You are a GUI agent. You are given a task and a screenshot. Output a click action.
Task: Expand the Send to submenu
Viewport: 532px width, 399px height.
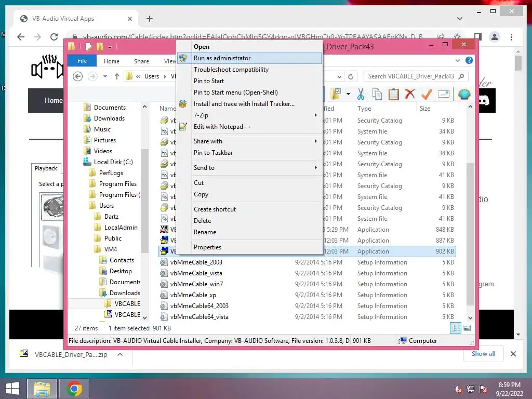(x=249, y=168)
